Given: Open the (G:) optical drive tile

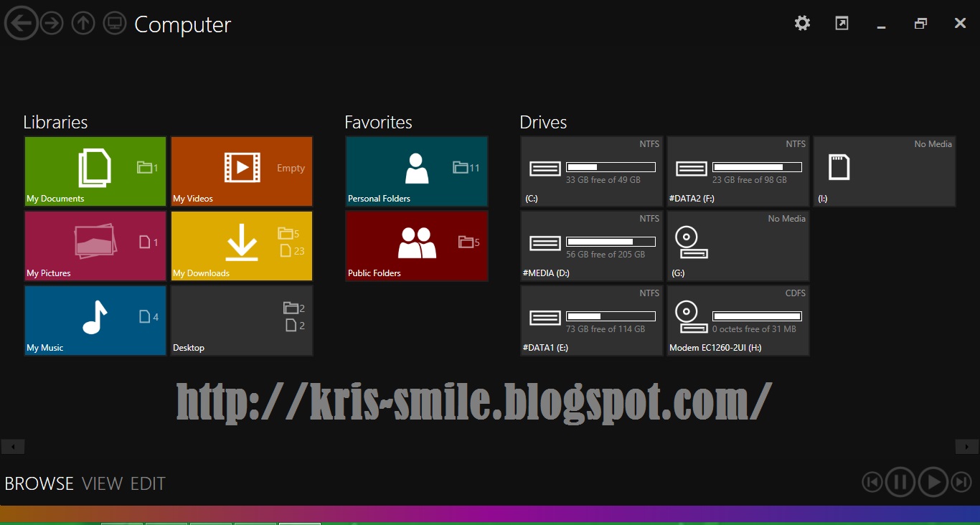Looking at the screenshot, I should pyautogui.click(x=738, y=246).
